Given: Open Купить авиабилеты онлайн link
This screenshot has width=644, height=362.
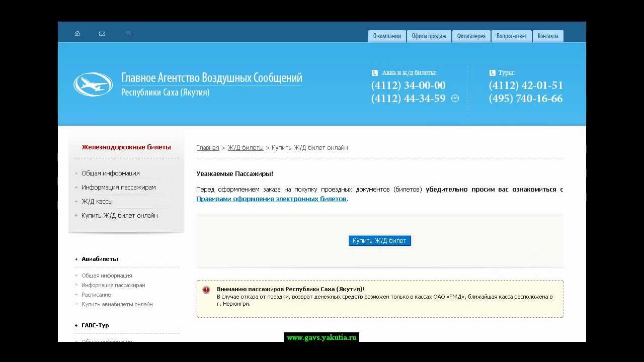Looking at the screenshot, I should click(x=117, y=304).
